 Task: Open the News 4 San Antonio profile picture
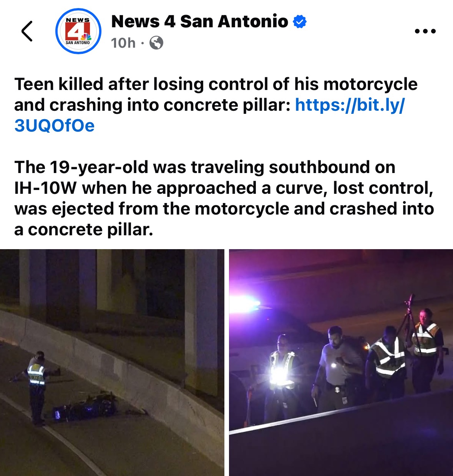pos(78,31)
